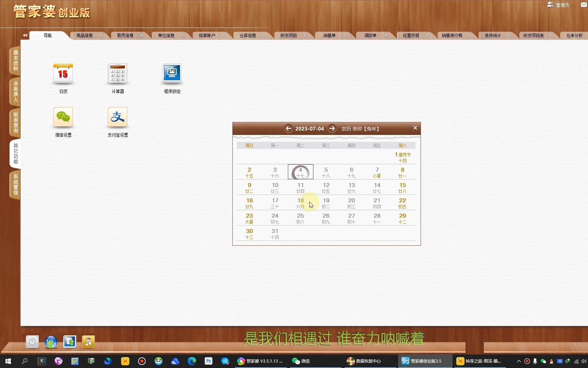Screen dimensions: 588x368
Task: Click the monitor upload icon in bottom dock
Action: [70, 342]
